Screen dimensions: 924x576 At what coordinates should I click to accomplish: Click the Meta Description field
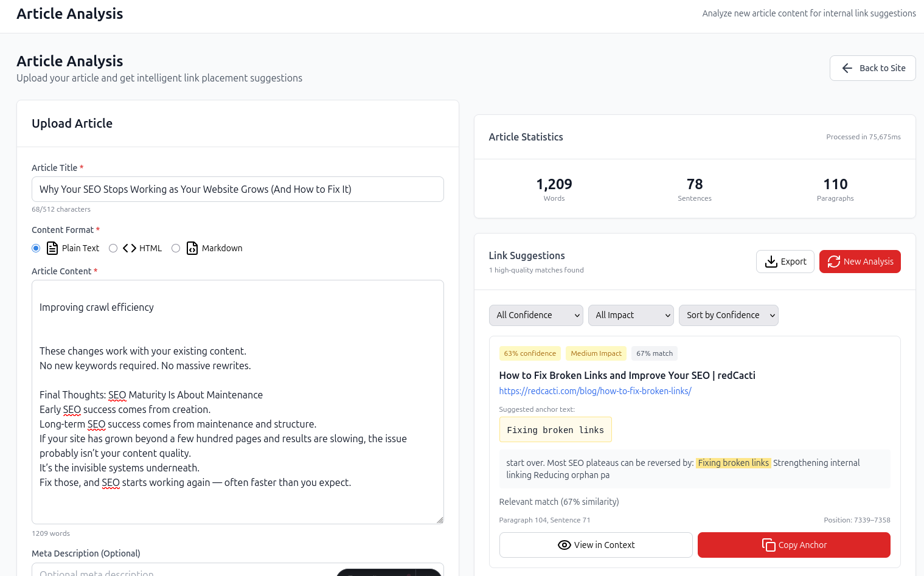(237, 572)
